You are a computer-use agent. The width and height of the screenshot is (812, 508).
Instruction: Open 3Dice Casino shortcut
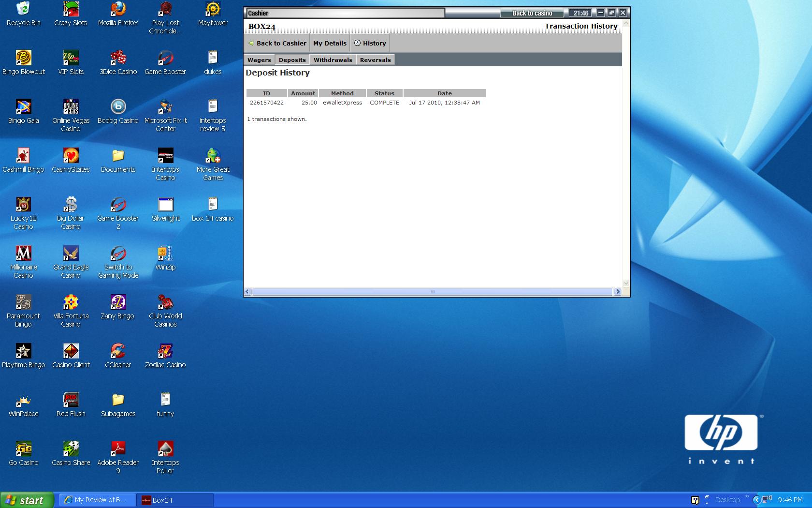[118, 63]
